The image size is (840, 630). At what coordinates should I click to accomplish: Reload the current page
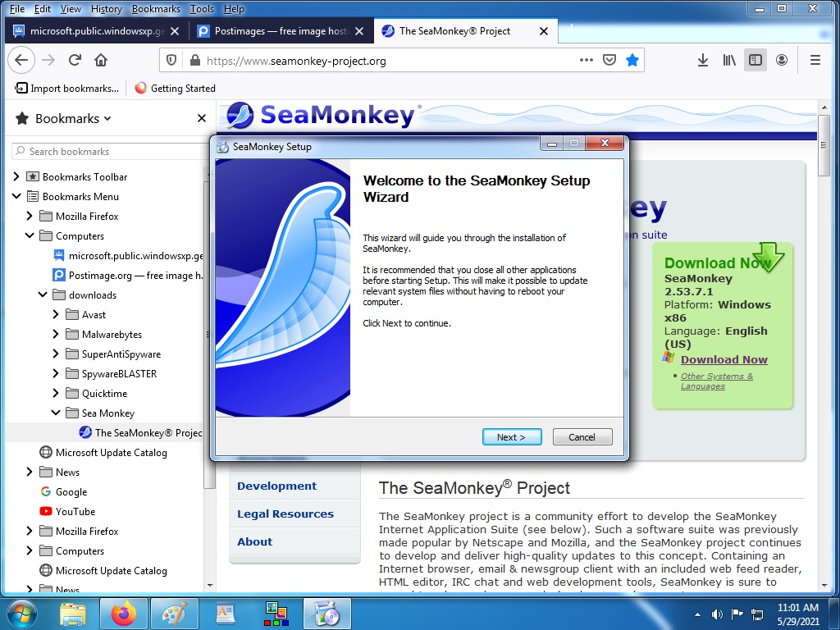click(x=75, y=60)
